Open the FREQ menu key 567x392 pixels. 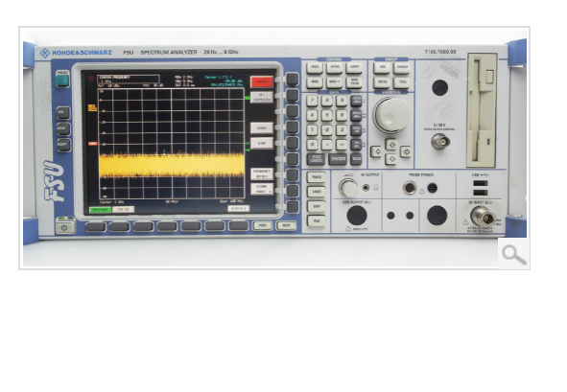coord(315,67)
